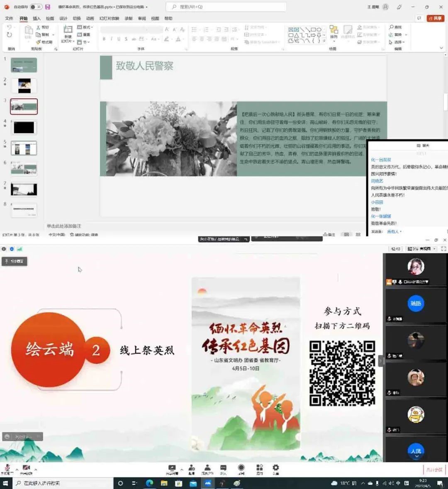Click the share screen icon in meeting toolbar
Image resolution: width=448 pixels, height=489 pixels.
point(172,469)
